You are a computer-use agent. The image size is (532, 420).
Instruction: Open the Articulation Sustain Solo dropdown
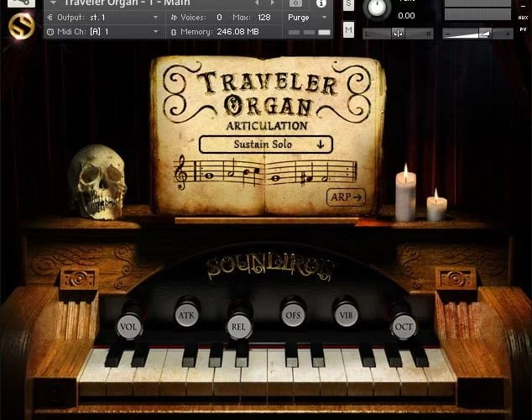click(x=266, y=144)
